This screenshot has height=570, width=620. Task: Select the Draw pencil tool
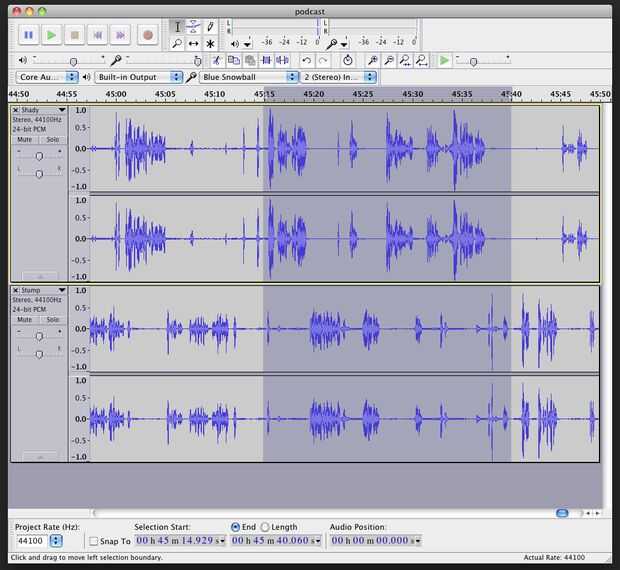210,27
